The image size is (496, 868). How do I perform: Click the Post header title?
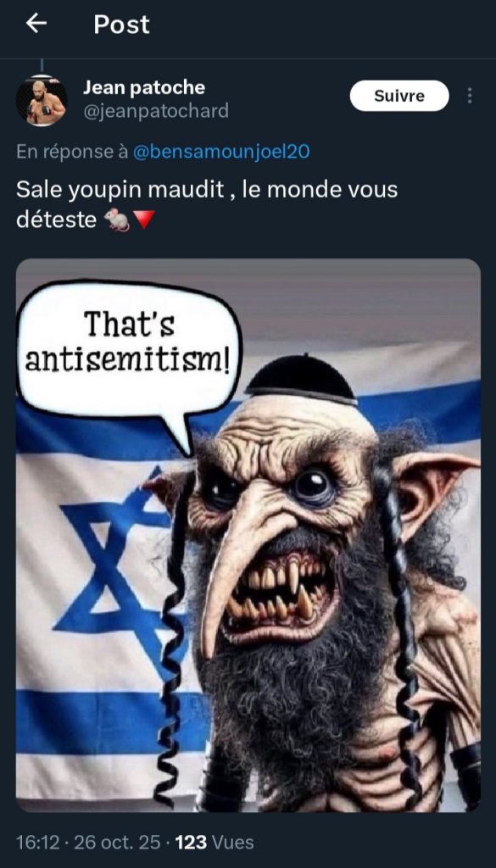(x=122, y=25)
